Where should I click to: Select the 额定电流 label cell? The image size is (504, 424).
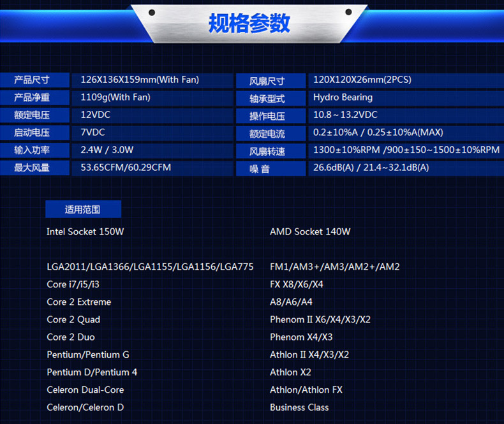(x=271, y=133)
